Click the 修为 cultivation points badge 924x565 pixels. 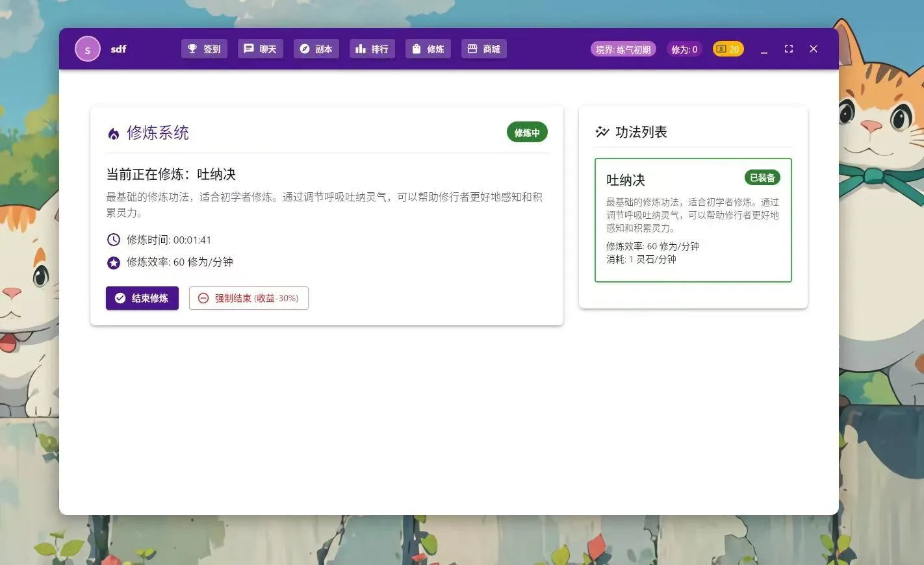pyautogui.click(x=684, y=49)
